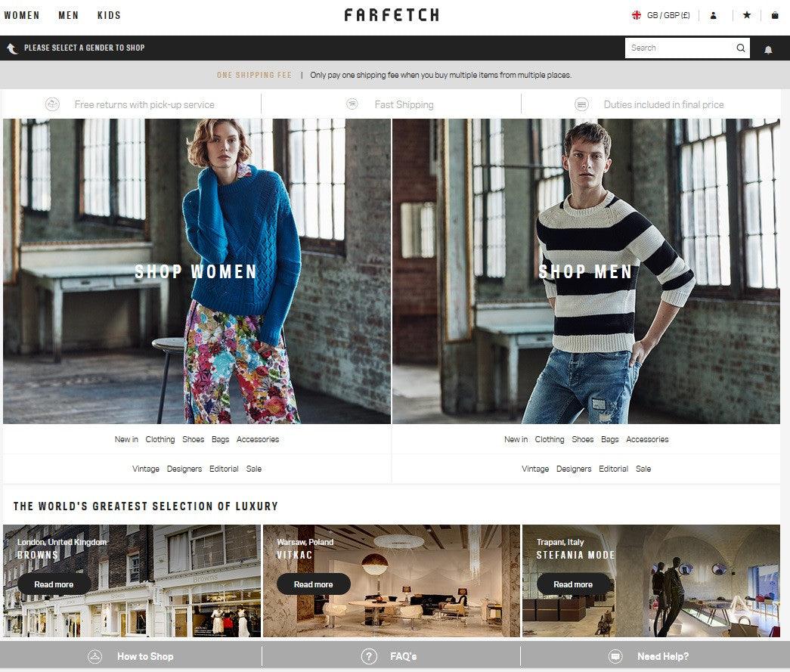Image resolution: width=790 pixels, height=672 pixels.
Task: Click the FAQ's question mark icon
Action: click(369, 656)
